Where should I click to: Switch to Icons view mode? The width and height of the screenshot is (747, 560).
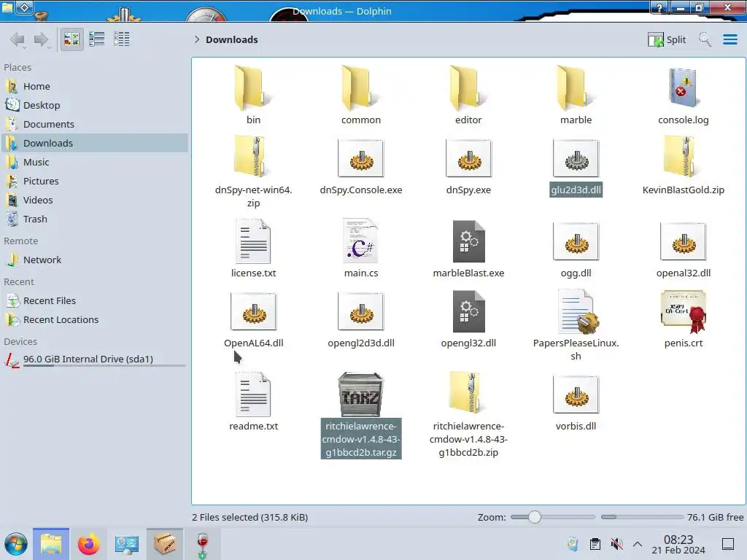point(71,39)
